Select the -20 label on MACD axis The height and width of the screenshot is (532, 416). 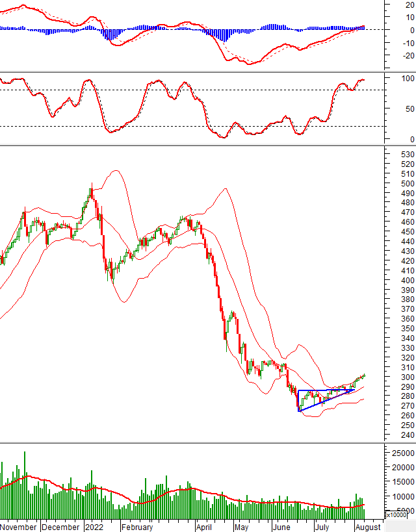[408, 55]
